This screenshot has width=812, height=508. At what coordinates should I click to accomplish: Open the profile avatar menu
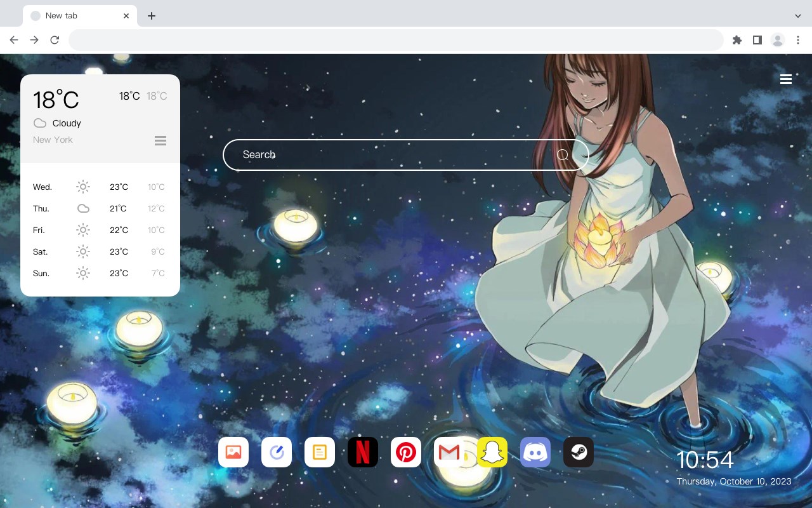[x=778, y=40]
